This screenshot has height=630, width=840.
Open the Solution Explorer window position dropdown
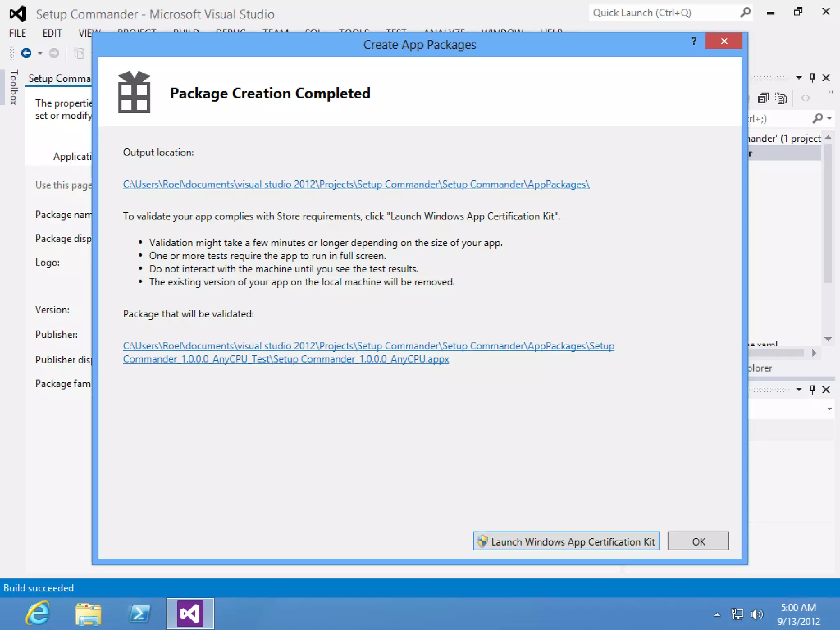click(x=799, y=78)
